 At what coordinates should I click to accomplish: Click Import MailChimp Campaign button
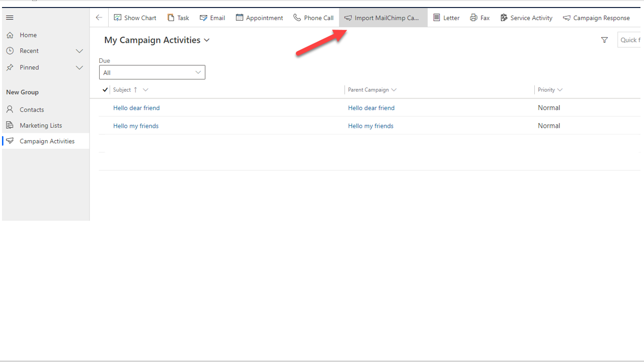[x=383, y=18]
